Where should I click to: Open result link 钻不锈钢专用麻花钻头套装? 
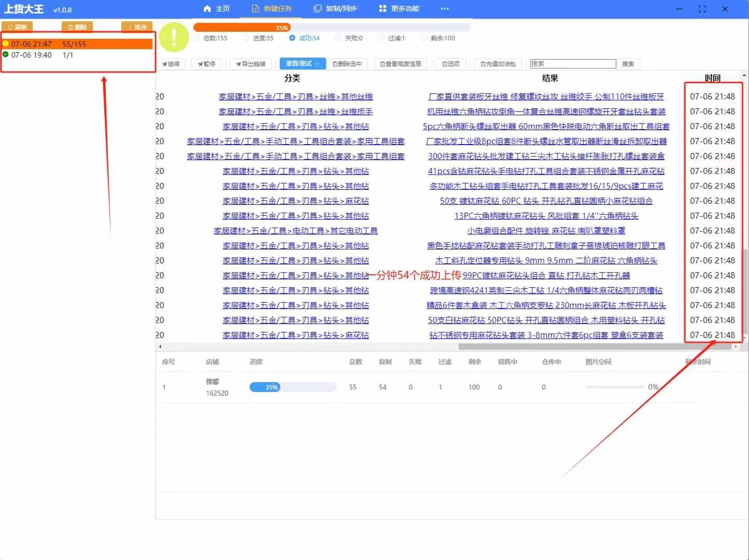tap(546, 335)
